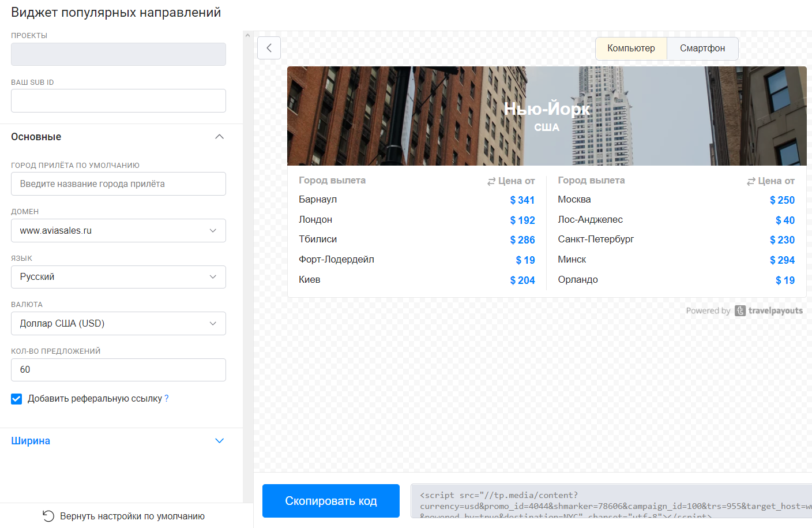Open the language dropdown set to Русский
The height and width of the screenshot is (528, 812).
pyautogui.click(x=118, y=277)
